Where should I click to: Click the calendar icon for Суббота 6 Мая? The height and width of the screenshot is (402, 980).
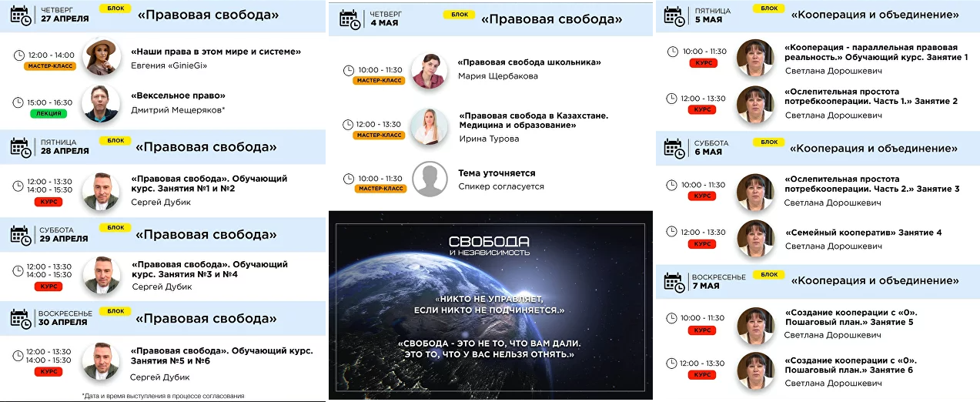[x=673, y=148]
